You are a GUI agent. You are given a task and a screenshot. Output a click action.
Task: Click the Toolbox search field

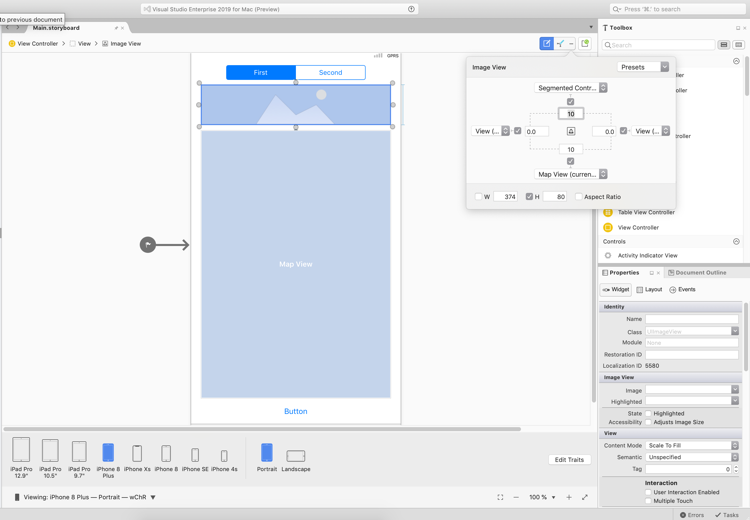660,45
